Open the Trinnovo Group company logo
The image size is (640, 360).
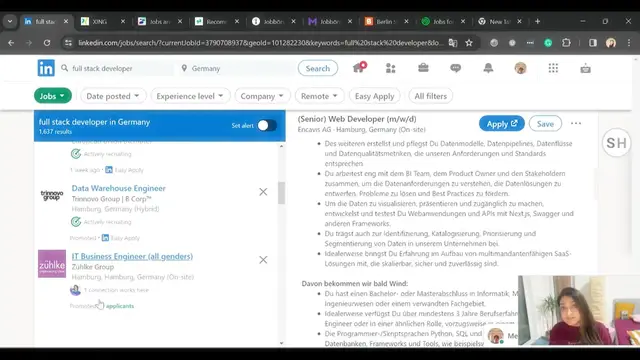coord(52,196)
